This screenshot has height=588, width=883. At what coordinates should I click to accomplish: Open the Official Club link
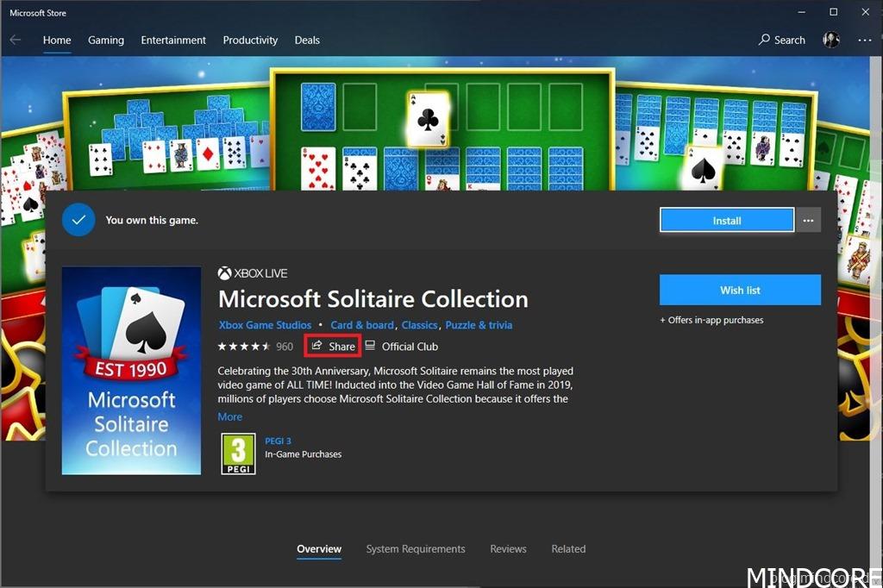click(402, 347)
